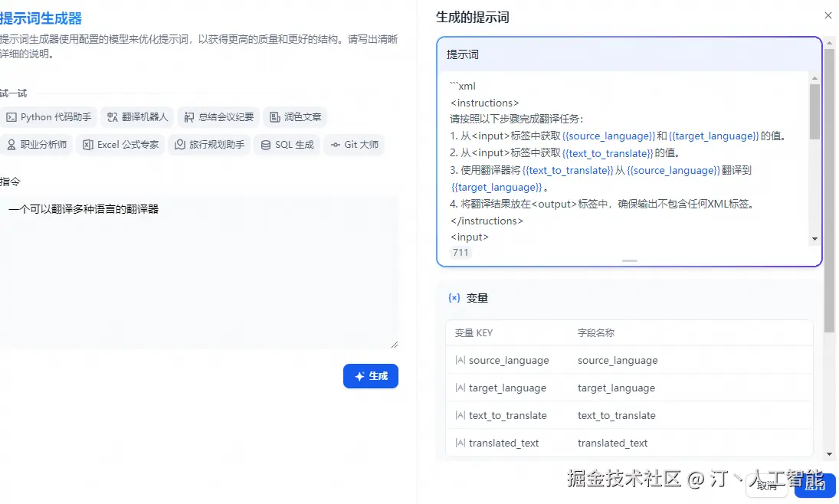Select the 翻译机器人 example template
Screen dimensions: 839x504
click(x=136, y=117)
